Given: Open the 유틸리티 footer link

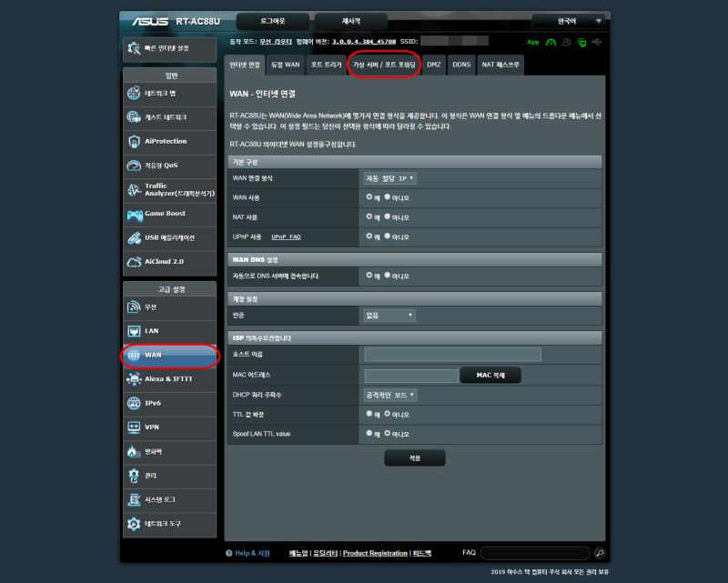Looking at the screenshot, I should tap(326, 553).
